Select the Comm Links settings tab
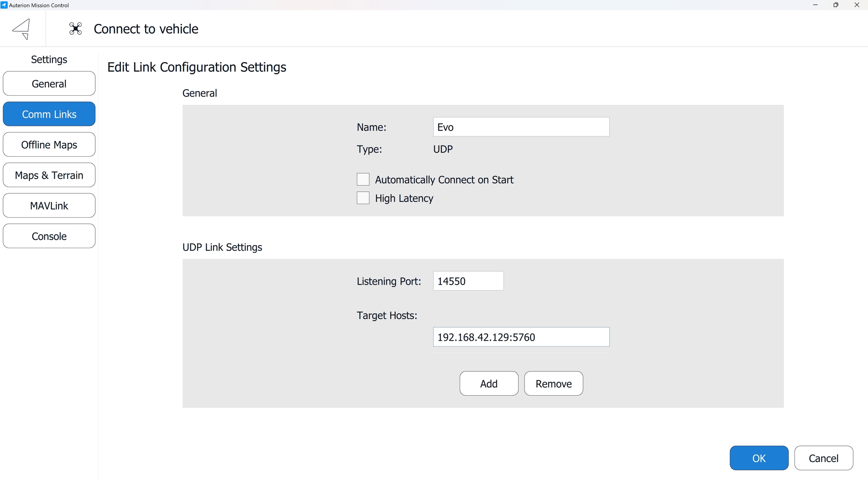 (x=49, y=114)
